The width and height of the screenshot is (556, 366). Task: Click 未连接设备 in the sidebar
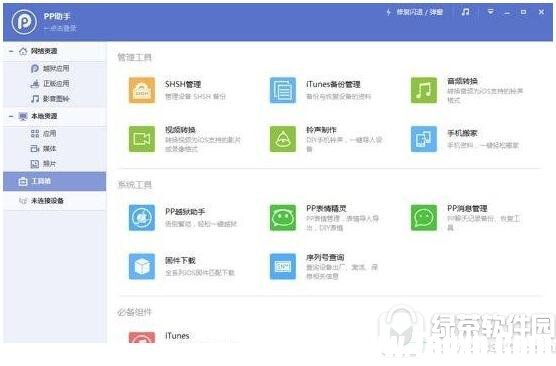point(55,201)
